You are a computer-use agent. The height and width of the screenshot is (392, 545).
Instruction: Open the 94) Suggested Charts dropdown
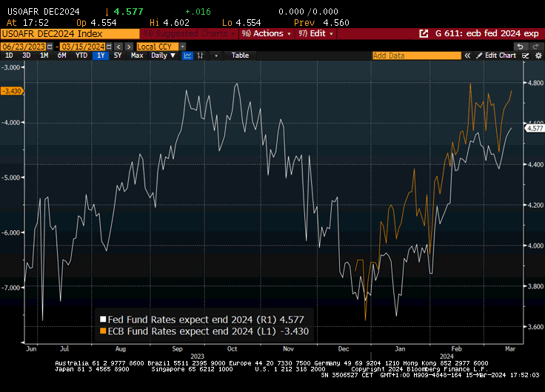(x=189, y=34)
